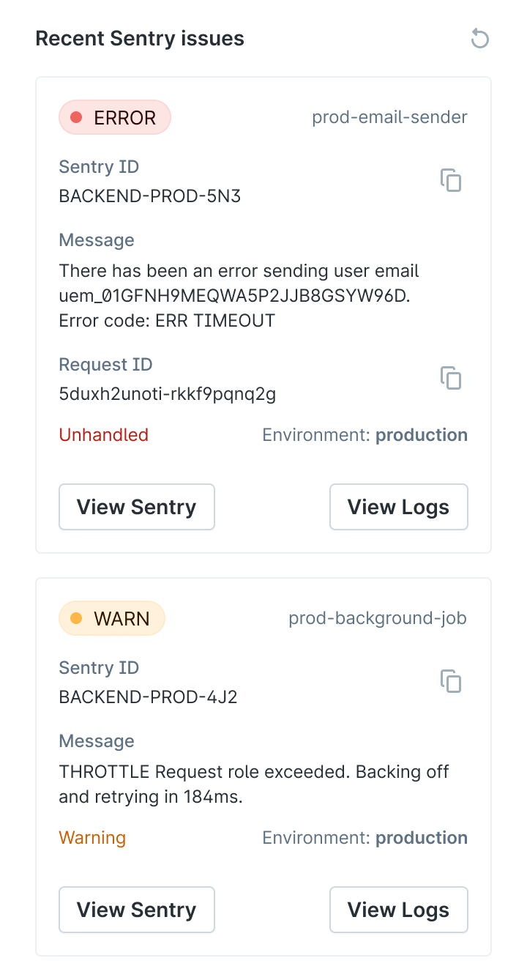527x980 pixels.
Task: Copy the Sentry ID BACKEND-PROD-4J2
Action: 451,681
